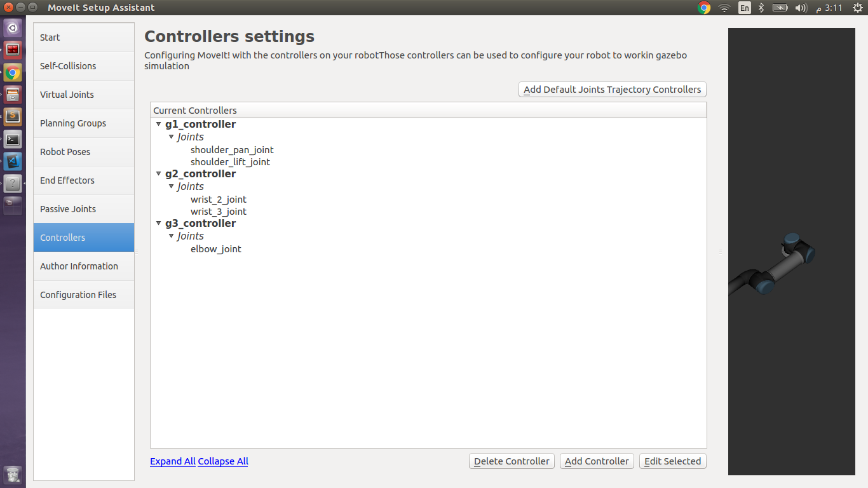Viewport: 868px width, 488px height.
Task: Open the Wi-Fi network indicator
Action: pyautogui.click(x=724, y=8)
